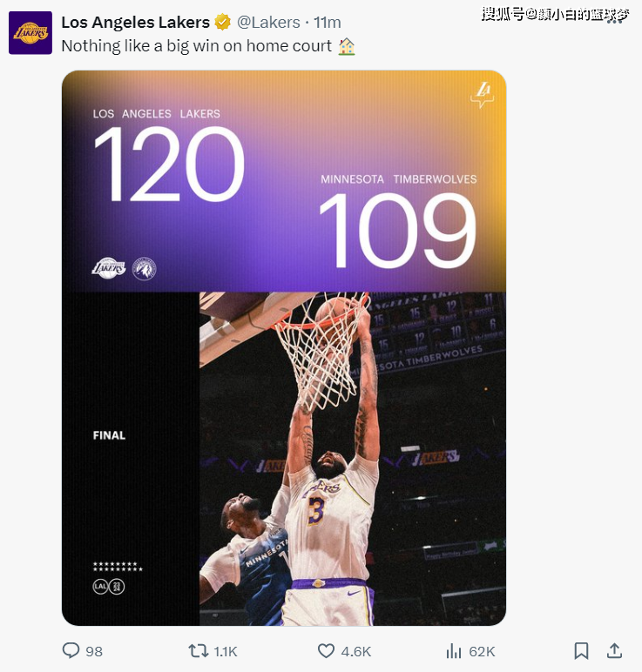The width and height of the screenshot is (642, 672).
Task: Click the gold verified badge
Action: pos(223,22)
